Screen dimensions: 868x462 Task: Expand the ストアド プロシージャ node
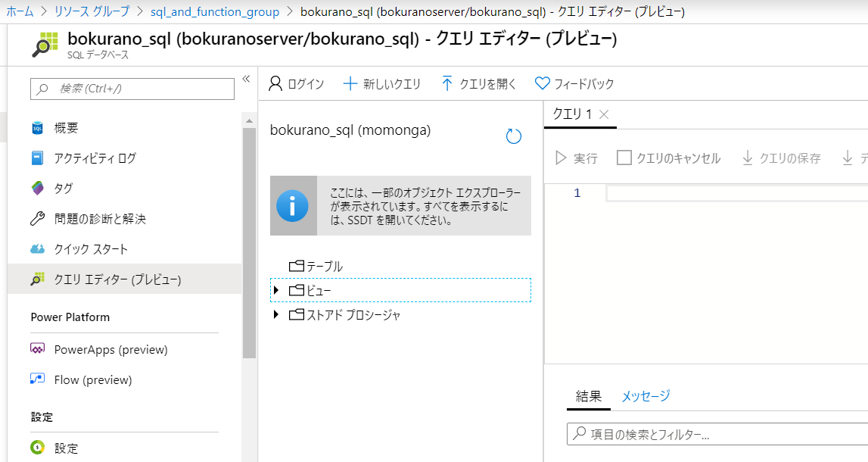click(x=275, y=315)
